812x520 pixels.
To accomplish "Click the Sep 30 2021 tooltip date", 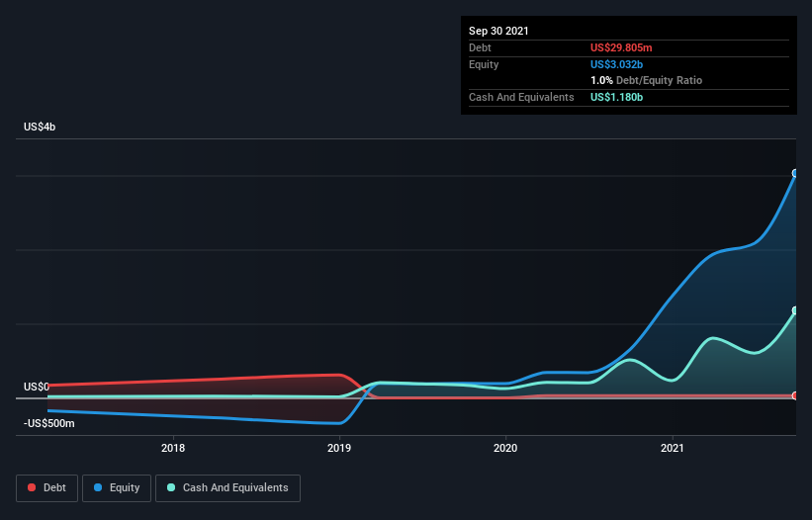I will [x=498, y=31].
